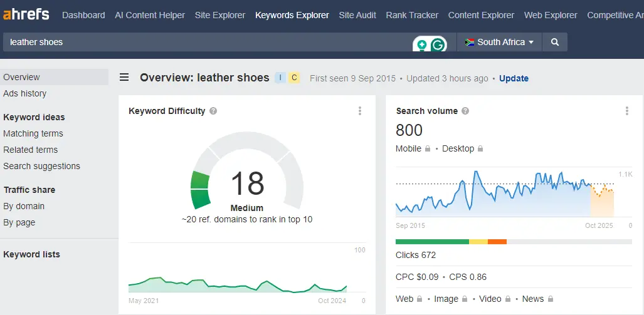Image resolution: width=644 pixels, height=315 pixels.
Task: Click 'First seen 9 Sep 2015' text
Action: pos(353,78)
